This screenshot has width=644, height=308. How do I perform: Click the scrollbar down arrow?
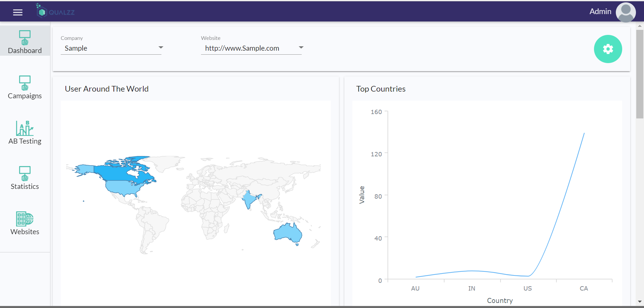click(x=640, y=302)
